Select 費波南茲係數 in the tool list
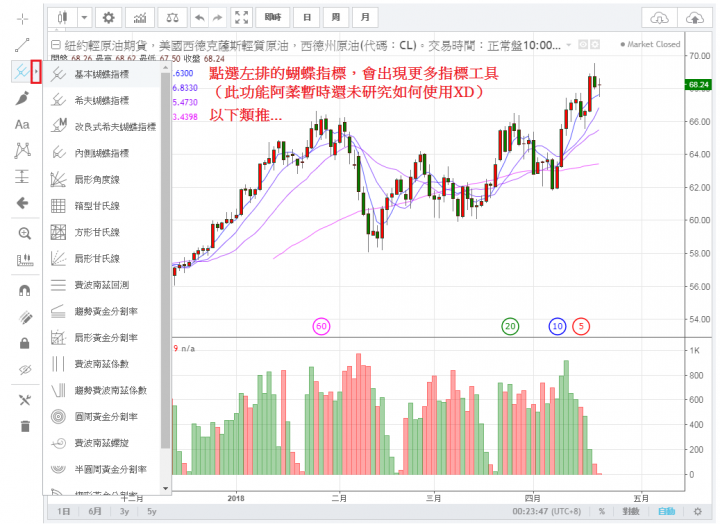 coord(102,364)
